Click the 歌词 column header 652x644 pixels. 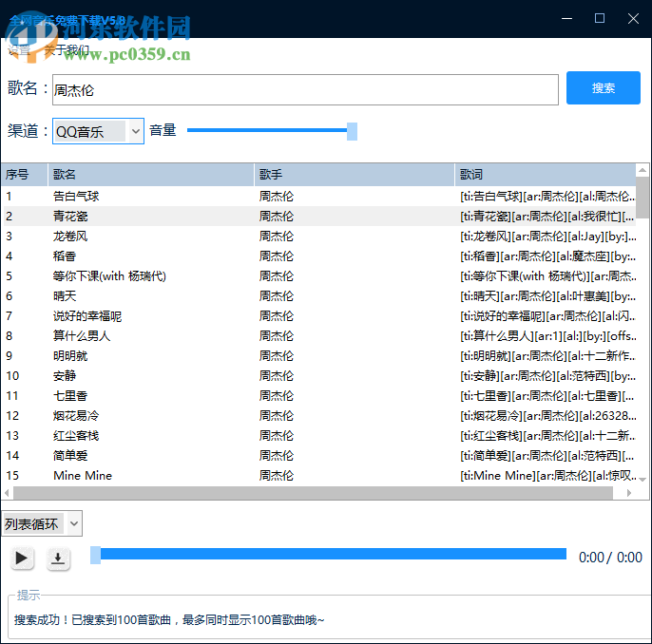click(x=546, y=175)
